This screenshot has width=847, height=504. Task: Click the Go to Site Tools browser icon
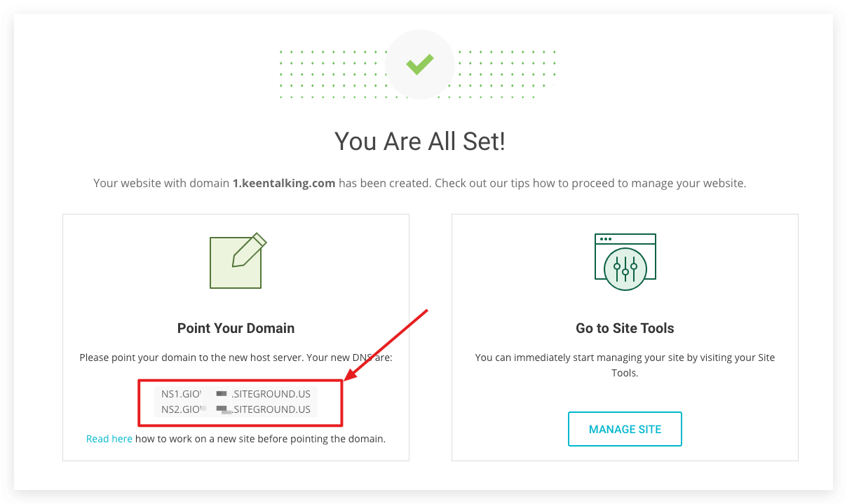[625, 258]
